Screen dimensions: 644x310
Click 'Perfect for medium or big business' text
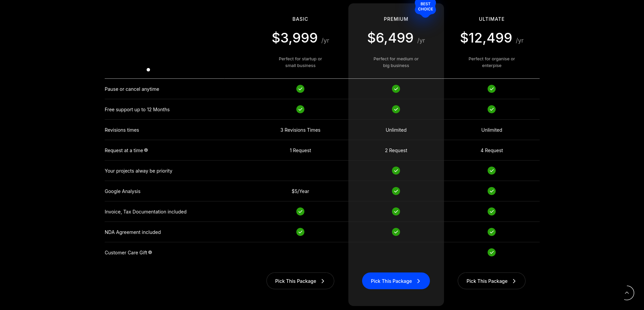point(396,62)
